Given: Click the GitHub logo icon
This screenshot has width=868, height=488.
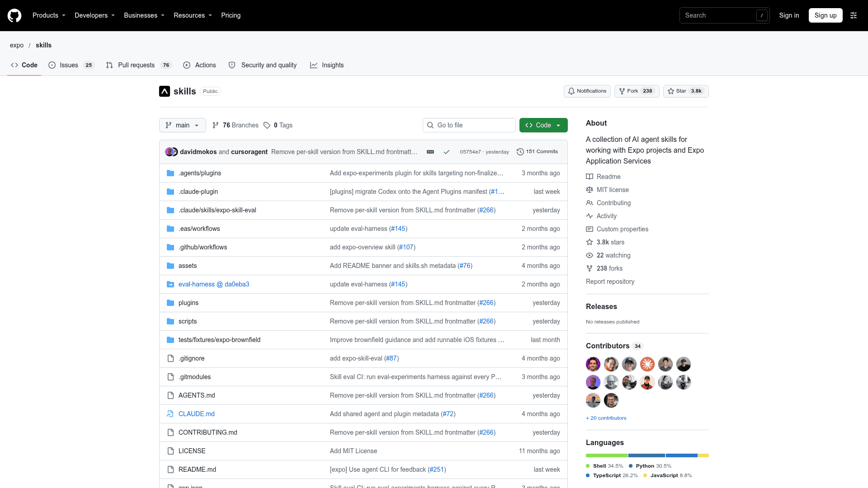Looking at the screenshot, I should (x=14, y=15).
